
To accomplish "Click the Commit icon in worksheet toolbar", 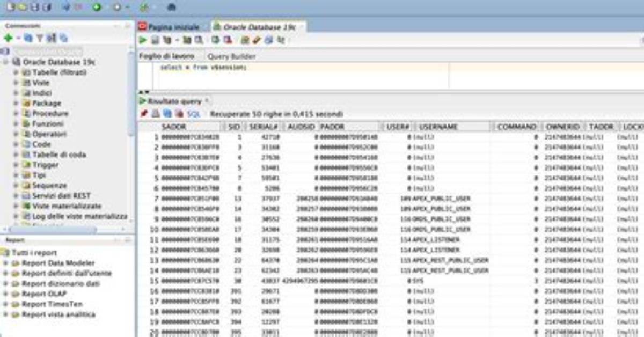I will 215,40.
